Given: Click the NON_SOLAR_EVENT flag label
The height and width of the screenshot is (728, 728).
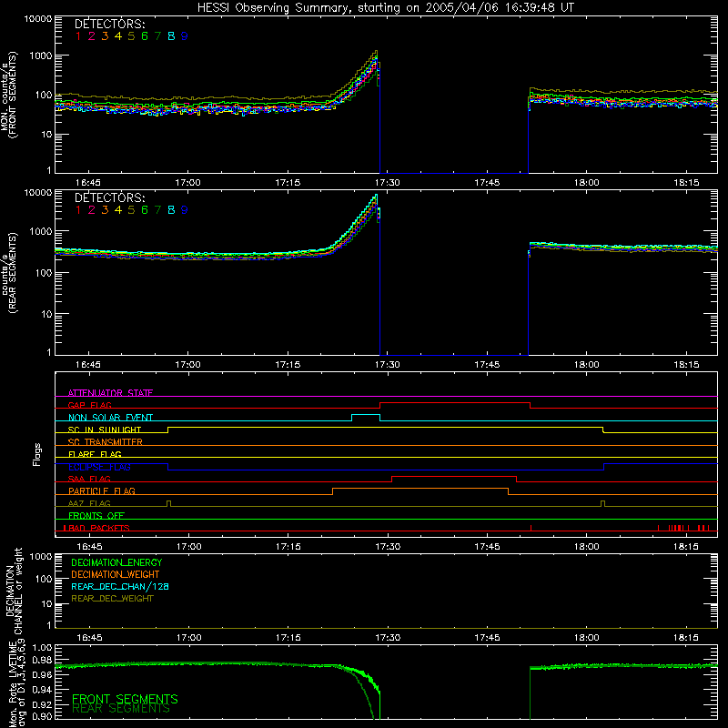Looking at the screenshot, I should (x=110, y=418).
